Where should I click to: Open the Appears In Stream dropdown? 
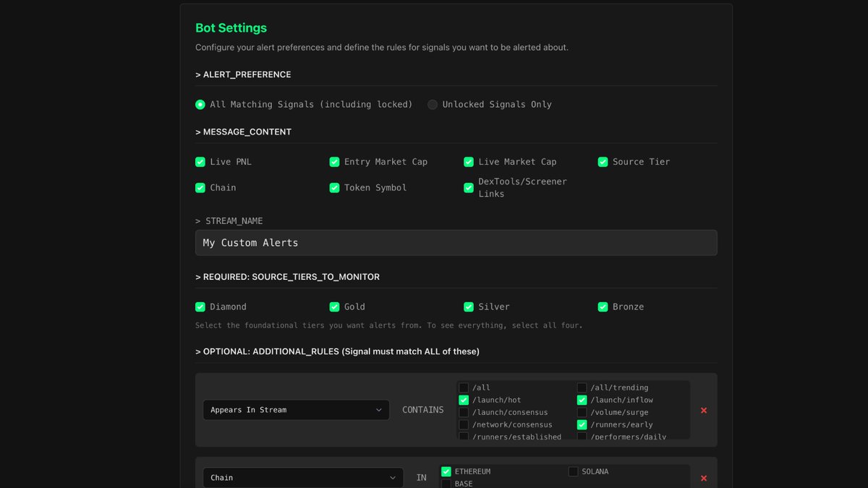click(x=296, y=410)
